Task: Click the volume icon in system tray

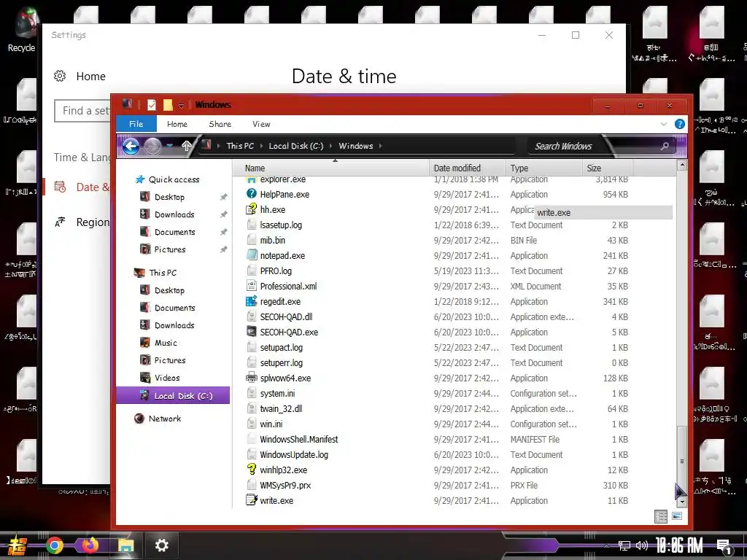Action: (x=642, y=545)
